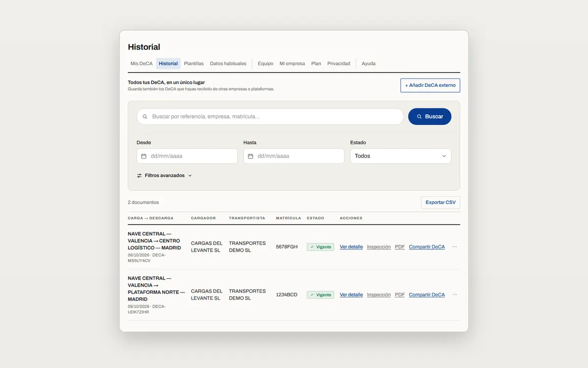Click the Desde date input field
The image size is (588, 368).
pyautogui.click(x=187, y=156)
